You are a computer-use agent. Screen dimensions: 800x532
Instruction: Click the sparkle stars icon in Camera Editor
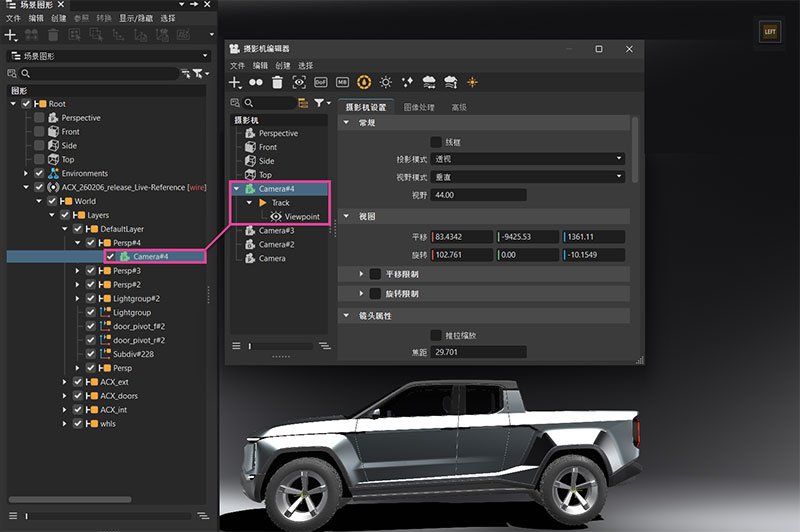pyautogui.click(x=407, y=82)
